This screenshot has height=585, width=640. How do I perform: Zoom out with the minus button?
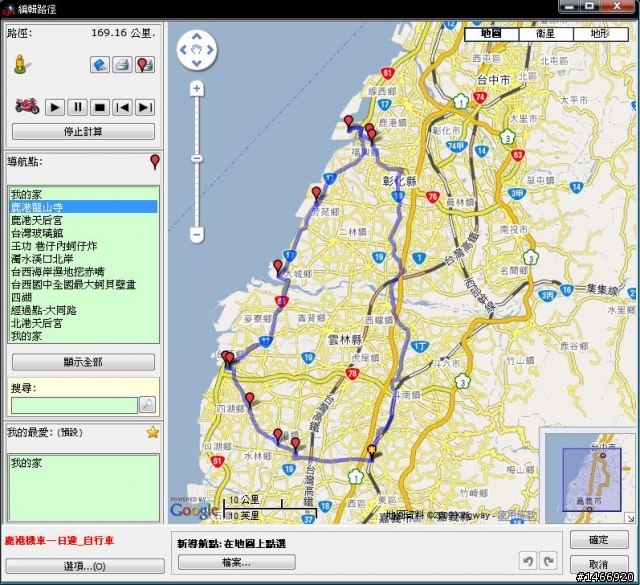197,235
